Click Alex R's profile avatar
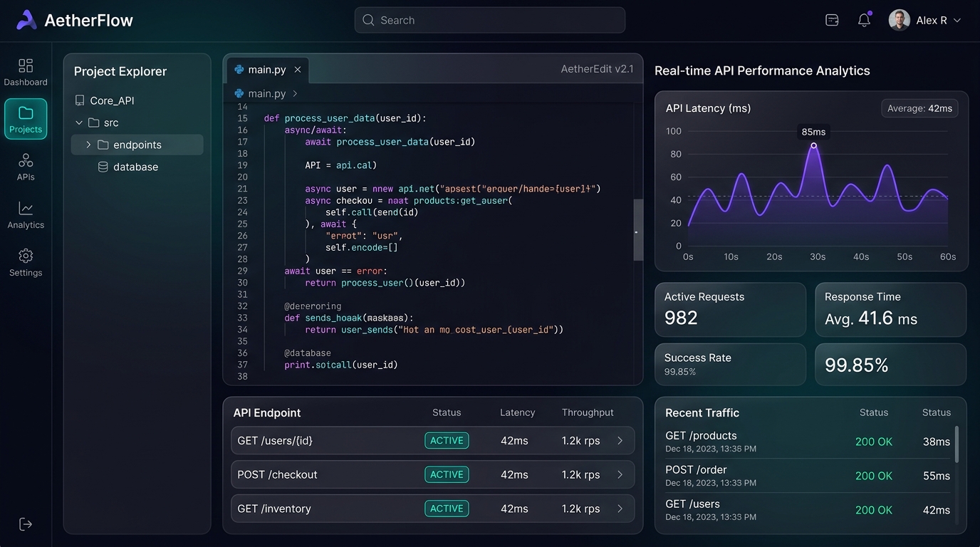 [x=900, y=20]
